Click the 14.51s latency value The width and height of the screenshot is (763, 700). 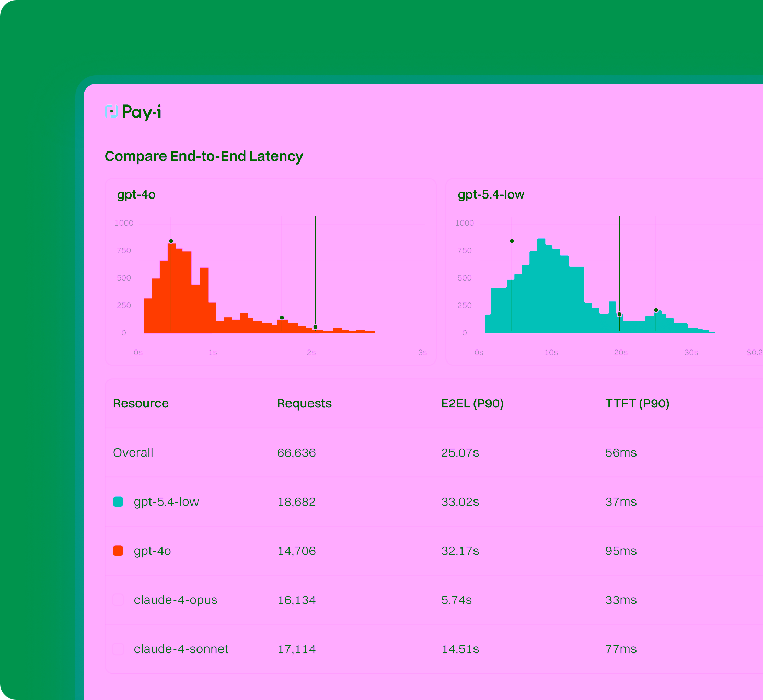460,649
